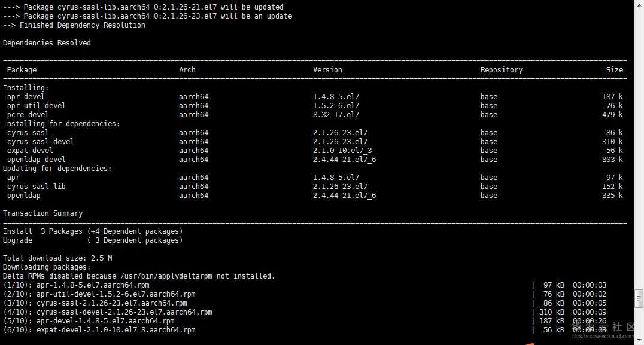Click the Package column header

click(22, 70)
